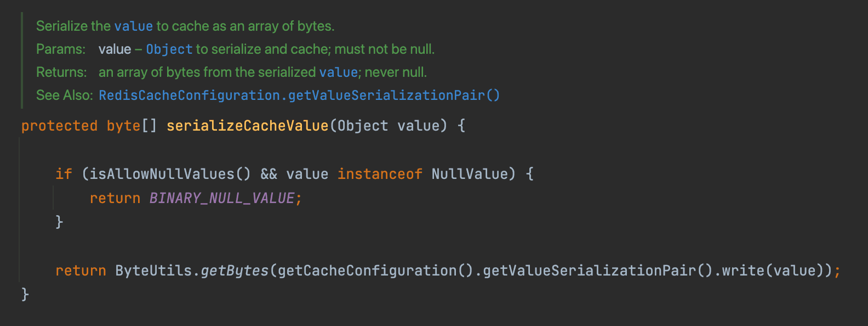The height and width of the screenshot is (326, 868).
Task: Click the write method call
Action: [743, 271]
